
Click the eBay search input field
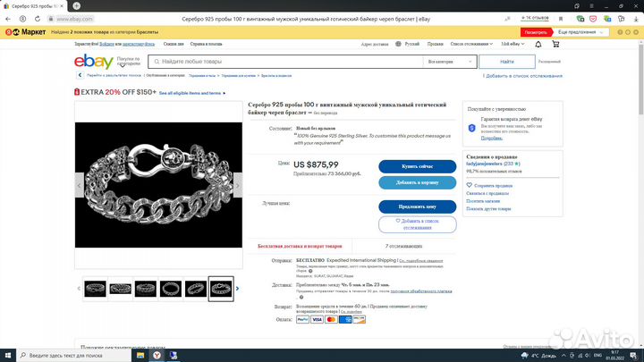click(x=286, y=62)
